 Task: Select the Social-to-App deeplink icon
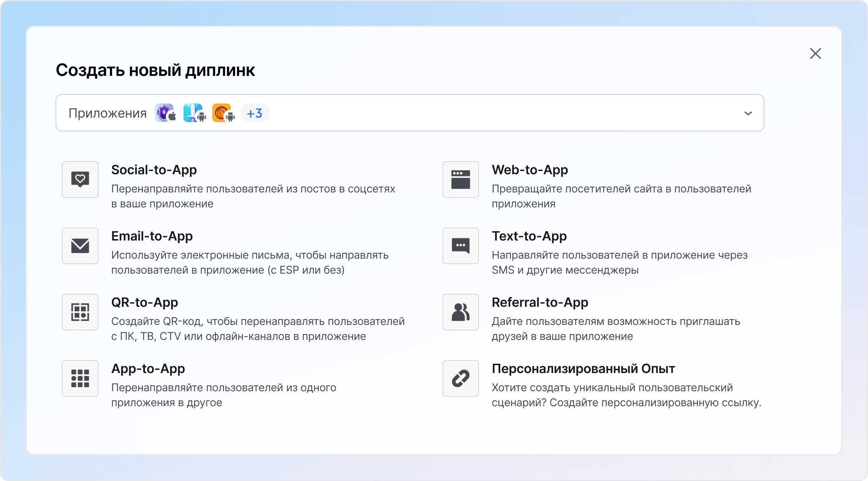pos(80,180)
